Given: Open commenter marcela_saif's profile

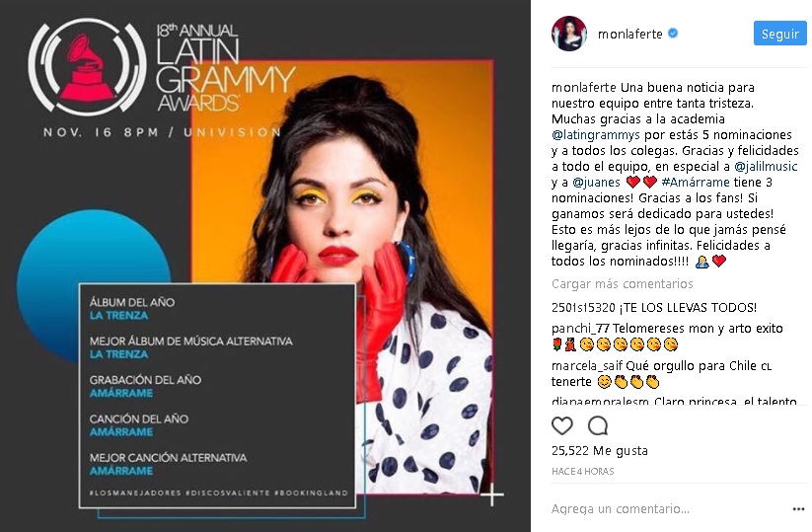Looking at the screenshot, I should (x=587, y=366).
